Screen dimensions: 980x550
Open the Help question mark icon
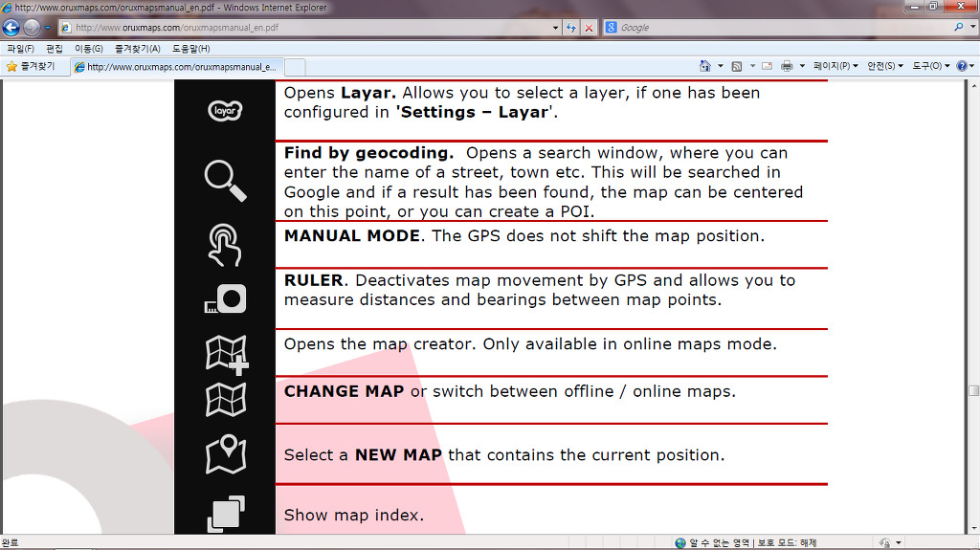962,66
